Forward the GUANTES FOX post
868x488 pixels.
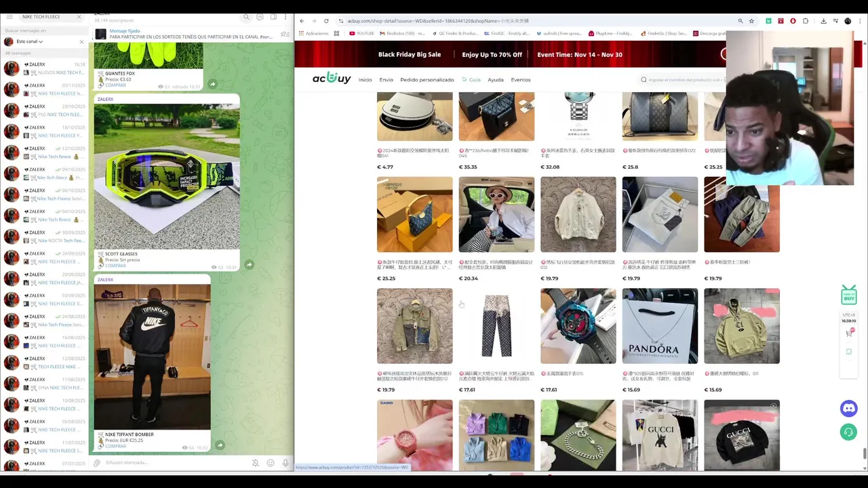[x=212, y=84]
